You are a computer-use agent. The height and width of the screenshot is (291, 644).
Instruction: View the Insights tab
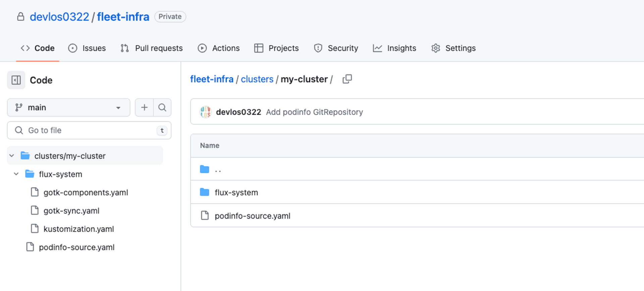coord(394,48)
